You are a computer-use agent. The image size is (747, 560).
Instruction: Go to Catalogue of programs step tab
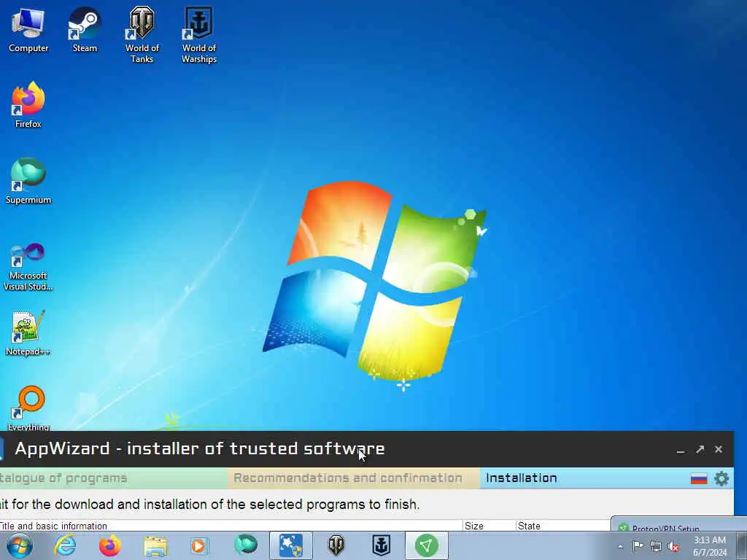(112, 478)
